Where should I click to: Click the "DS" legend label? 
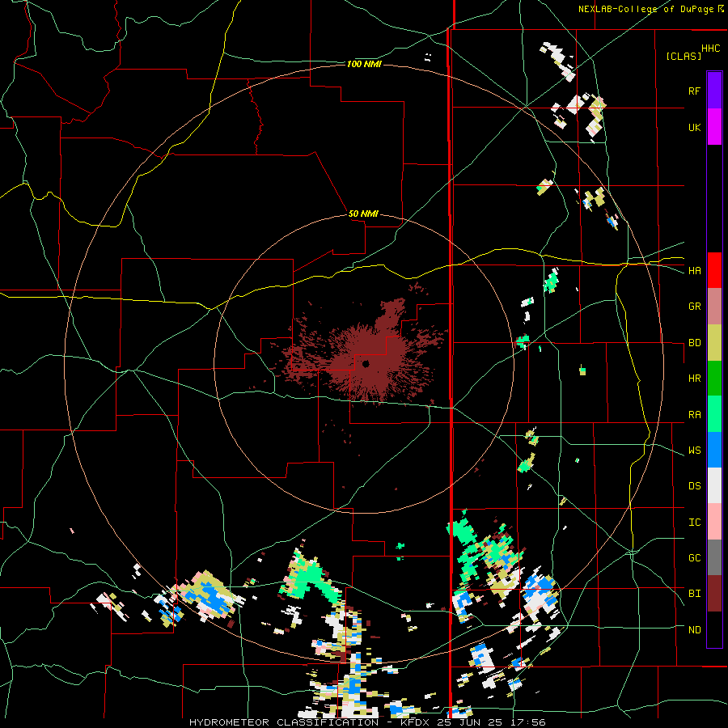click(695, 485)
